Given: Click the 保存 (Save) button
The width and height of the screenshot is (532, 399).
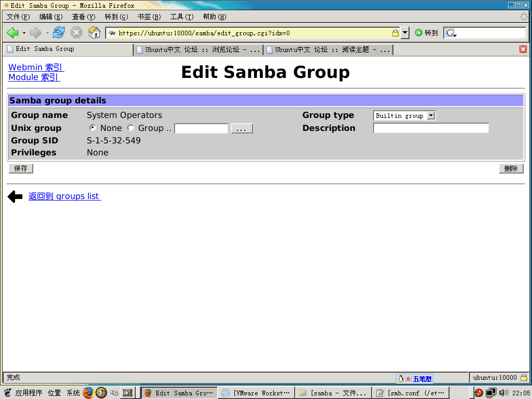Looking at the screenshot, I should coord(21,168).
